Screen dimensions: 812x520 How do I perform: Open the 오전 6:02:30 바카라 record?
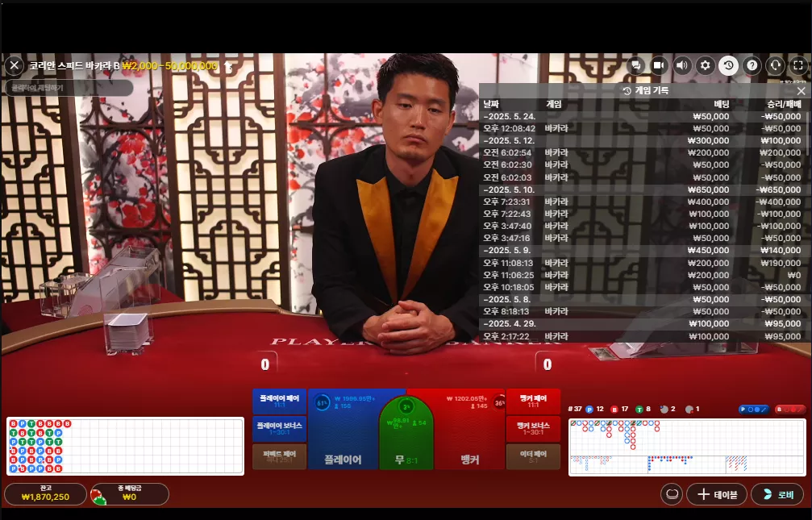pyautogui.click(x=643, y=164)
